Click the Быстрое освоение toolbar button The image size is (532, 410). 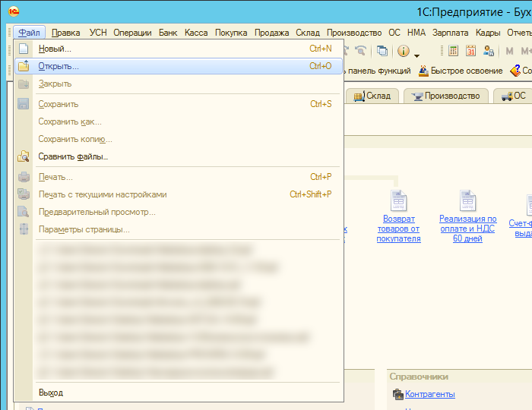(x=461, y=71)
